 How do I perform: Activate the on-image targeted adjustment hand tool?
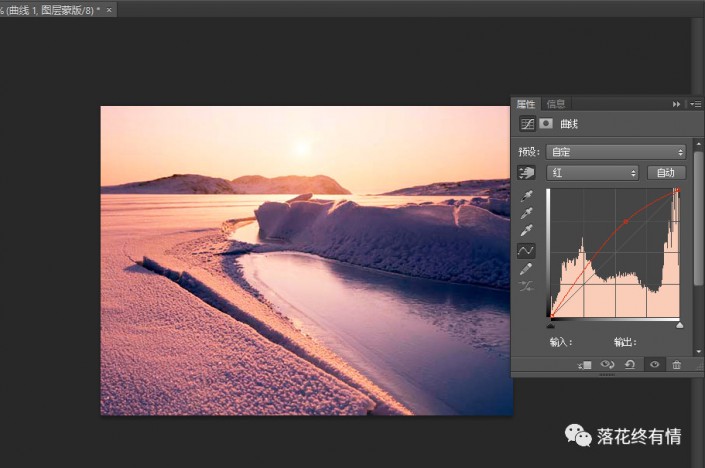coord(526,173)
